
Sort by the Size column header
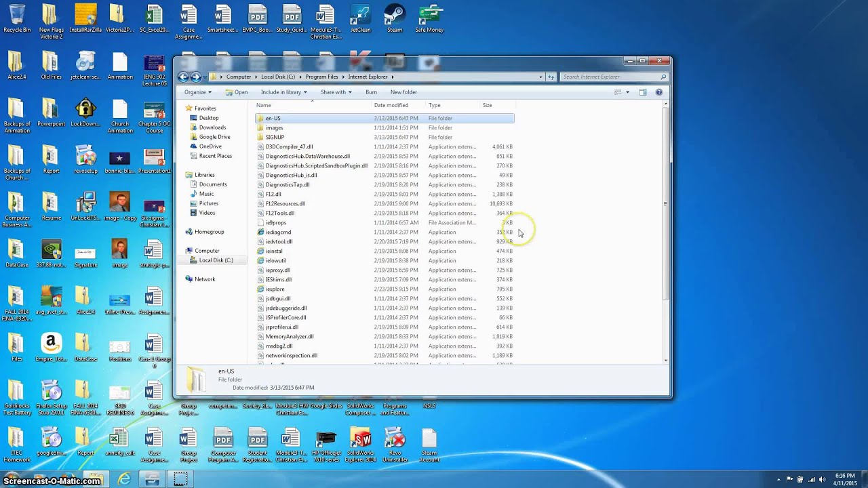pos(498,105)
